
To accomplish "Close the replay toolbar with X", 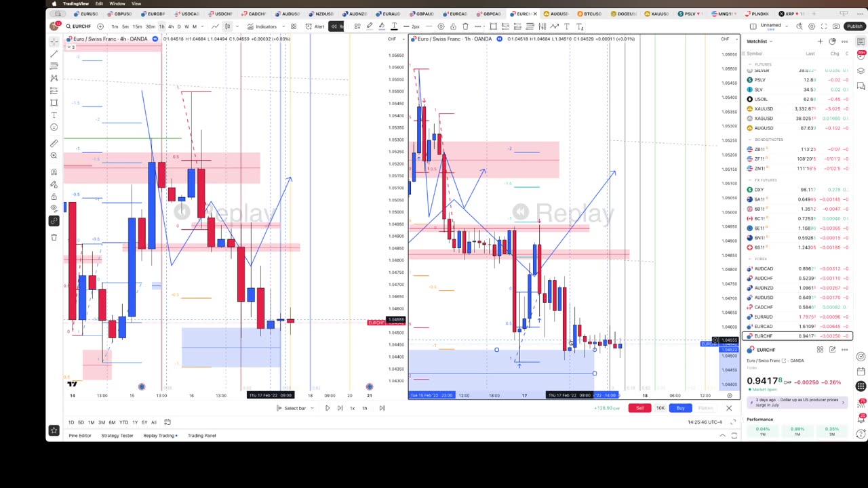I will [x=729, y=408].
